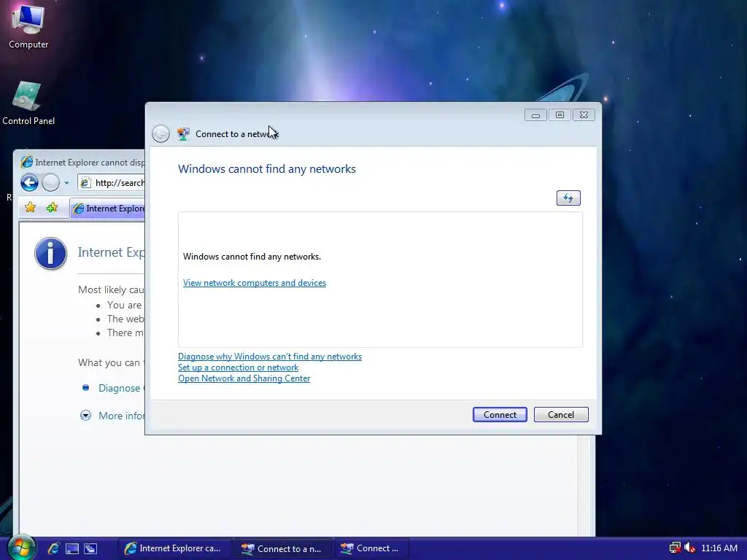Select the 'Connect ...' taskbar button

(x=371, y=548)
